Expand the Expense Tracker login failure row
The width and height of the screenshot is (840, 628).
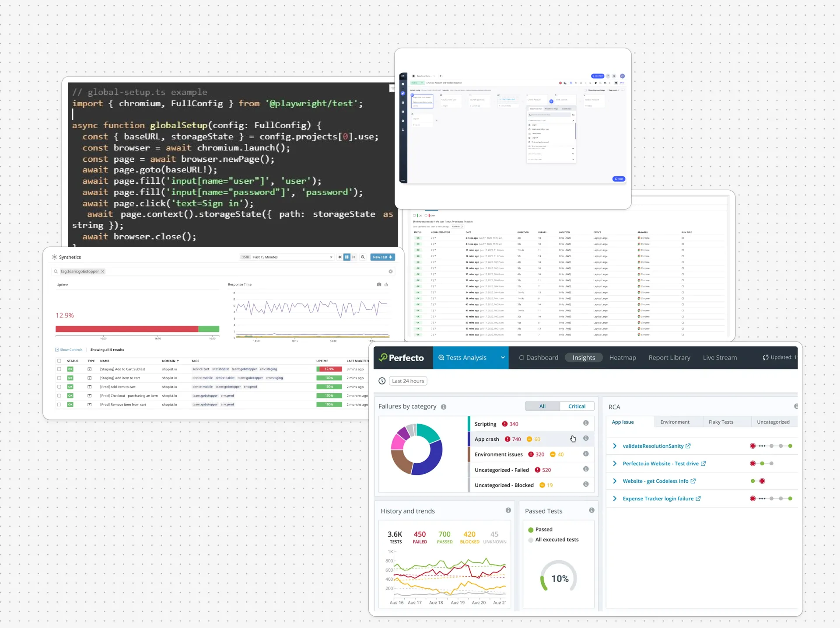(615, 499)
